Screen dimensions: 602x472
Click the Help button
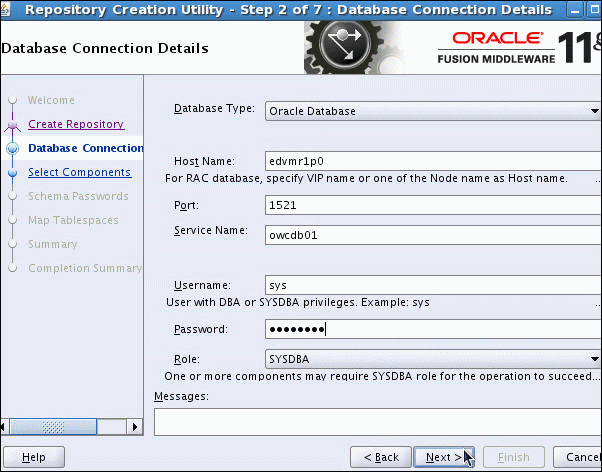tap(34, 457)
